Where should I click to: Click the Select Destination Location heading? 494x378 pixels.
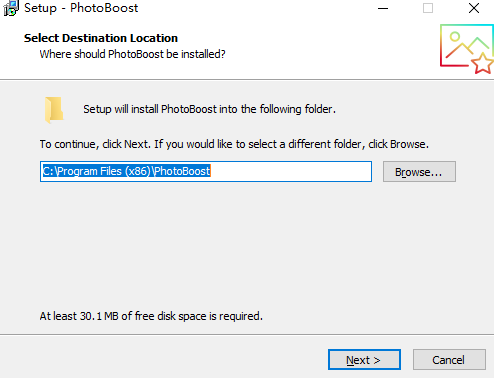pyautogui.click(x=101, y=38)
